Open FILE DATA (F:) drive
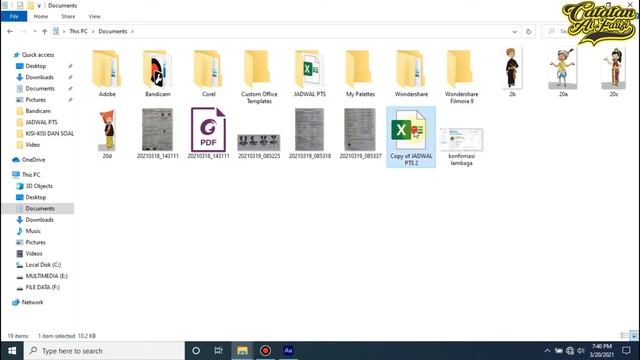 (x=42, y=287)
